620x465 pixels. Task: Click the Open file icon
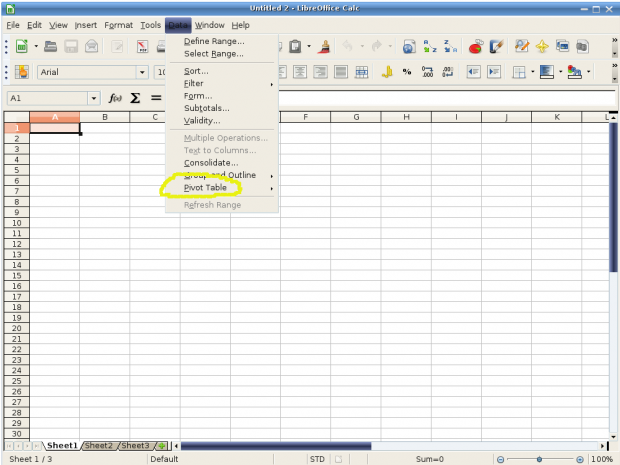(50, 46)
